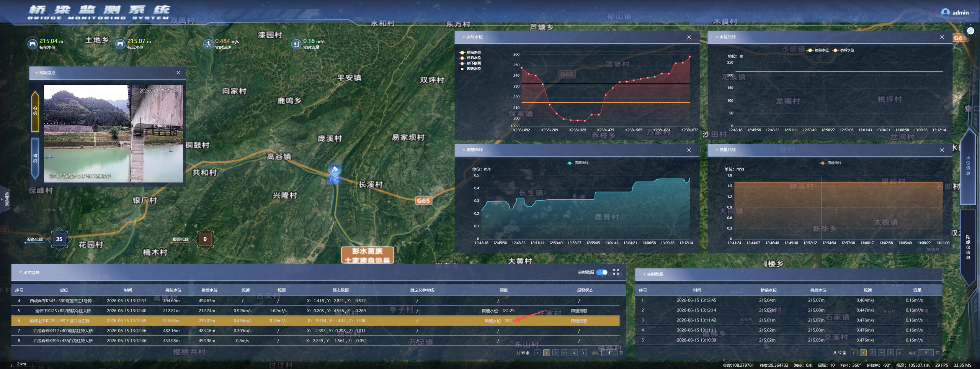
Task: Click page jump input in 水文监测 pagination
Action: coord(609,353)
